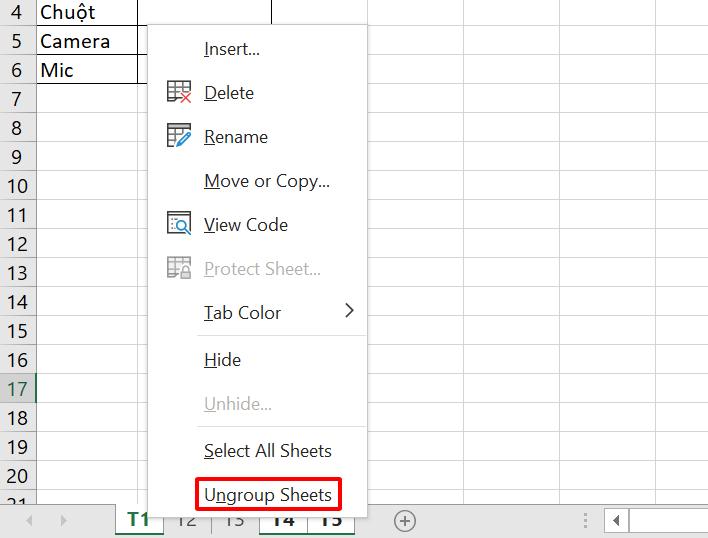Expand Tab Color submenu arrow
This screenshot has height=538, width=708.
click(x=349, y=311)
